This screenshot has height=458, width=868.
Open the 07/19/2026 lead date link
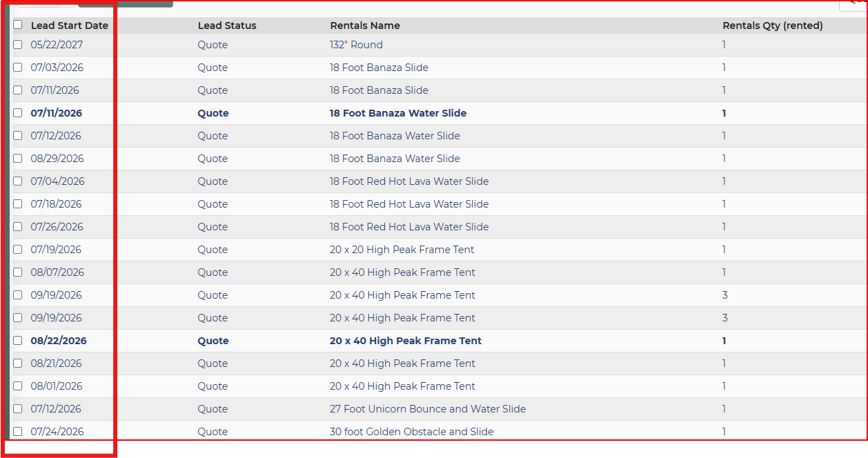[56, 250]
